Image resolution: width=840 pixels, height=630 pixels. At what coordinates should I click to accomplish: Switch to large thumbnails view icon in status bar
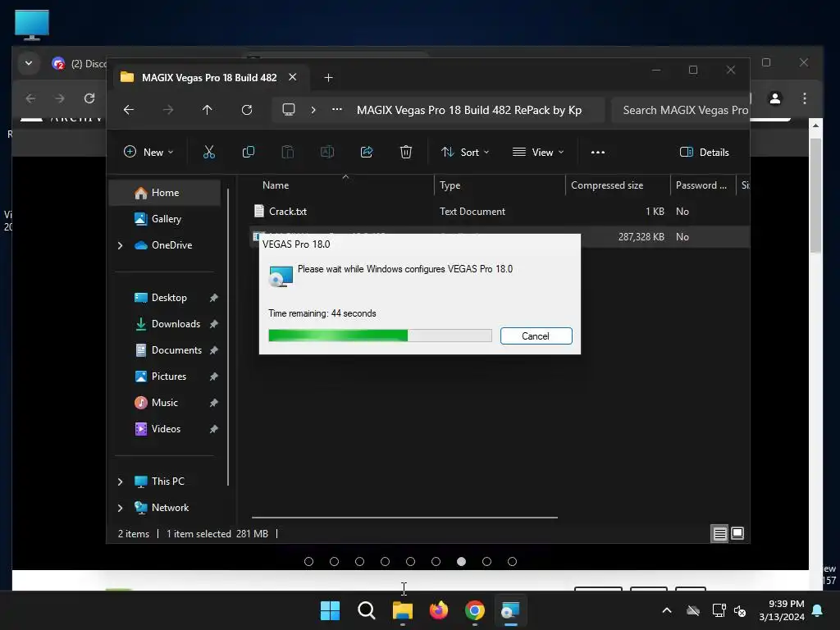pos(737,533)
